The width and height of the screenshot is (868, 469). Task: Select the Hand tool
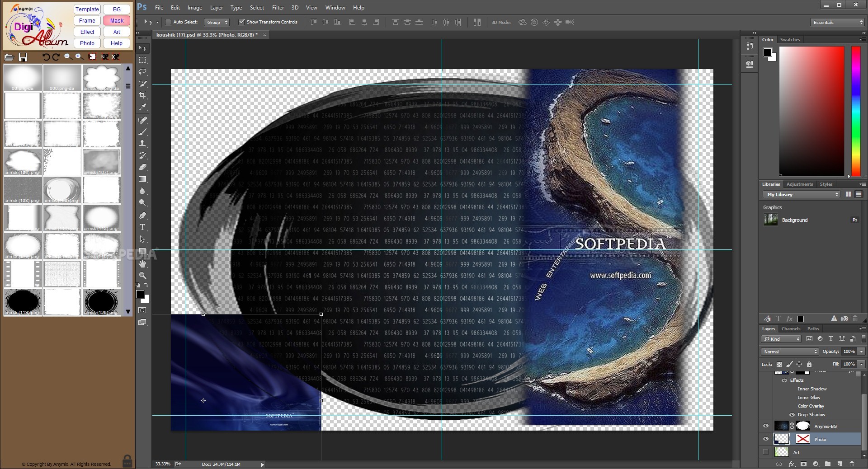coord(142,264)
